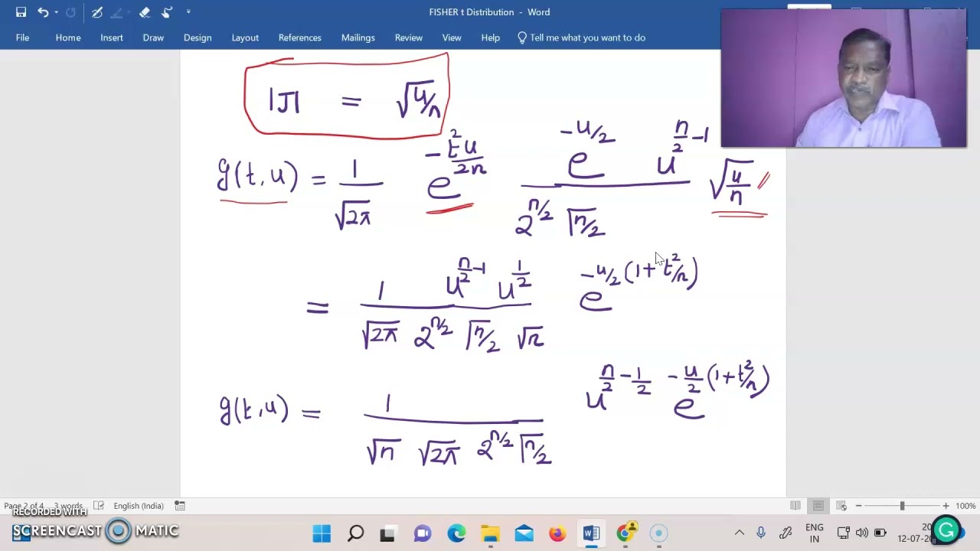Choose the eraser tool in quick access
The height and width of the screenshot is (551, 980).
pos(144,12)
